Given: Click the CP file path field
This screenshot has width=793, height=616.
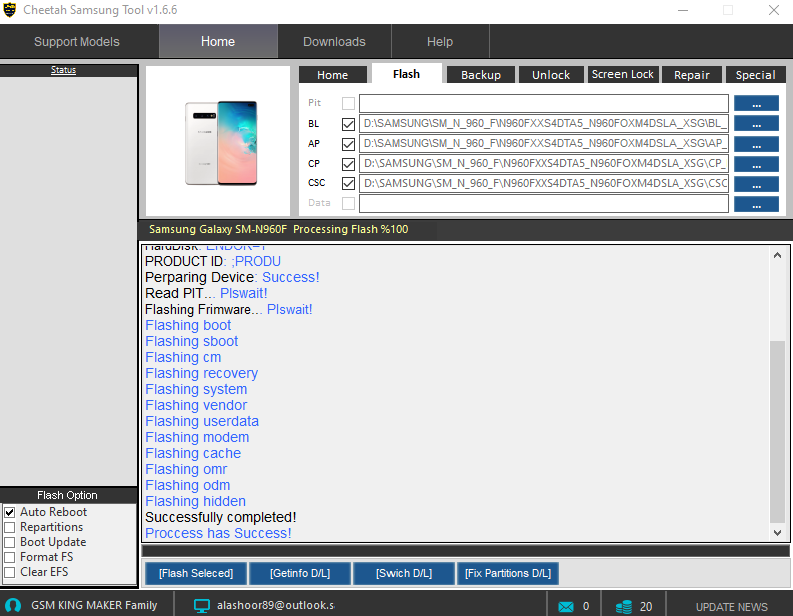Looking at the screenshot, I should pyautogui.click(x=544, y=163).
